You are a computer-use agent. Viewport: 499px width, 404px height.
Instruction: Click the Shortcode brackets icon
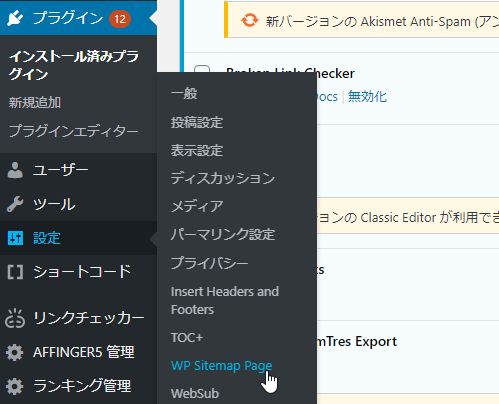[15, 272]
